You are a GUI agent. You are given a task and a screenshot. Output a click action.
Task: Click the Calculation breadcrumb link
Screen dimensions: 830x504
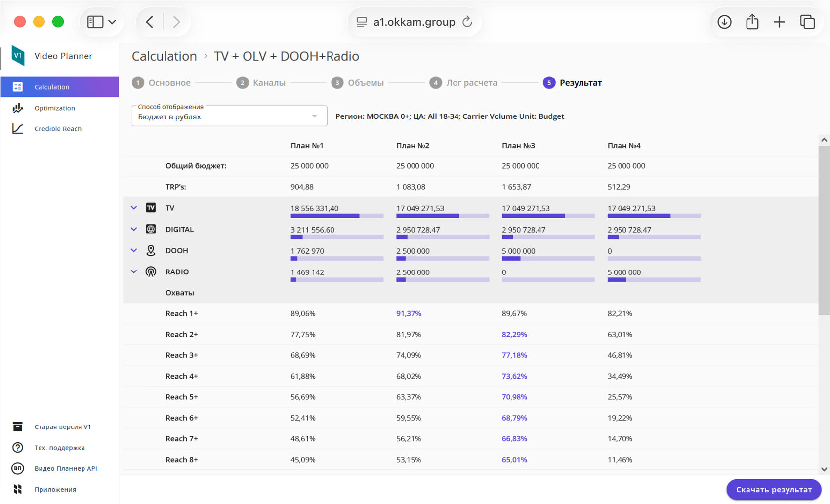pos(165,56)
